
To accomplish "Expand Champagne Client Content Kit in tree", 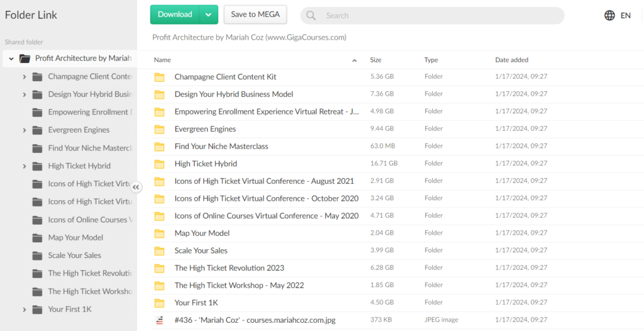I will click(x=24, y=77).
